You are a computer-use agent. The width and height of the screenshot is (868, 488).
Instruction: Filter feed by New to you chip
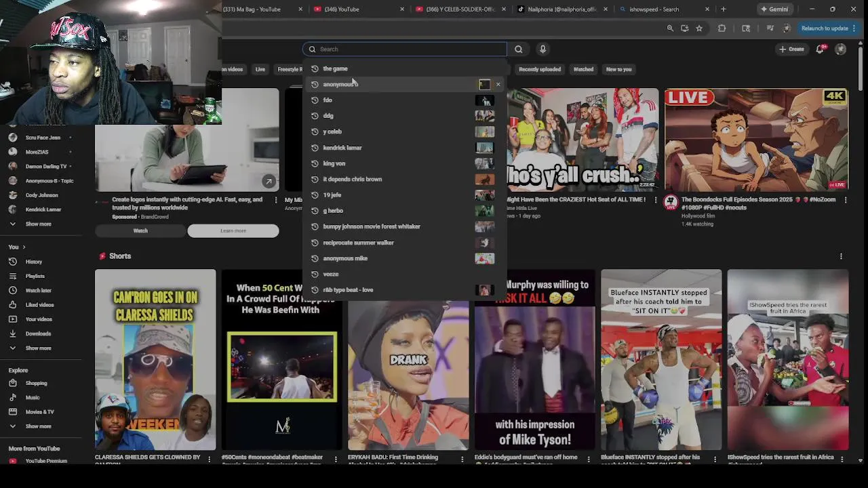[618, 69]
